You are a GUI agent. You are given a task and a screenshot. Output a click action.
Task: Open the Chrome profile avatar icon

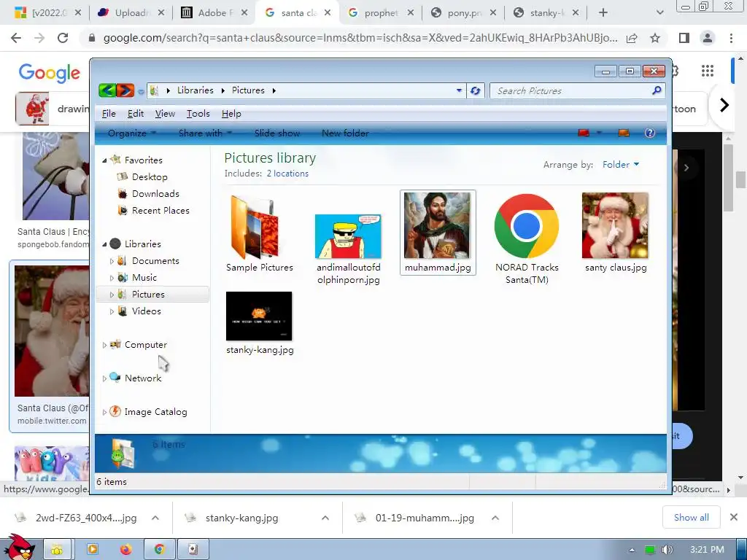[708, 38]
